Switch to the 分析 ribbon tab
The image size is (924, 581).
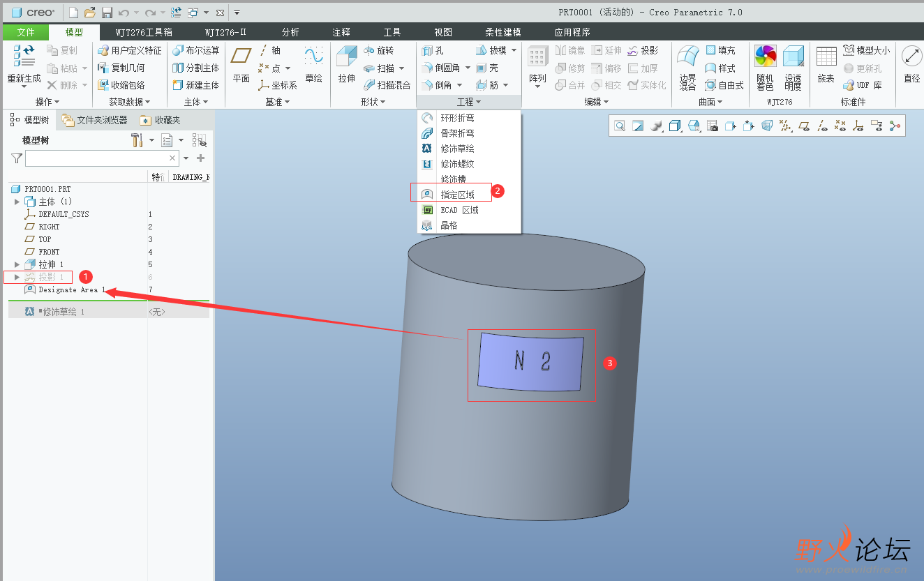(x=290, y=32)
